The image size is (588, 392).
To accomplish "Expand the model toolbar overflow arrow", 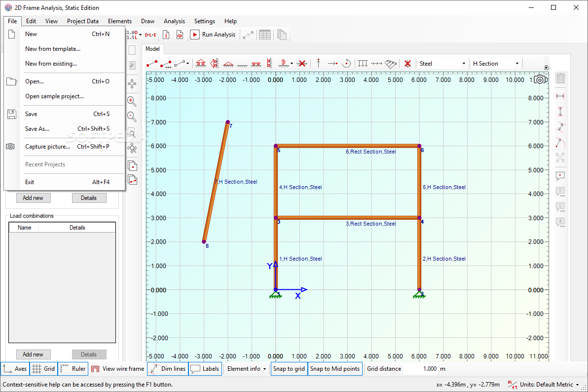I will coord(547,68).
